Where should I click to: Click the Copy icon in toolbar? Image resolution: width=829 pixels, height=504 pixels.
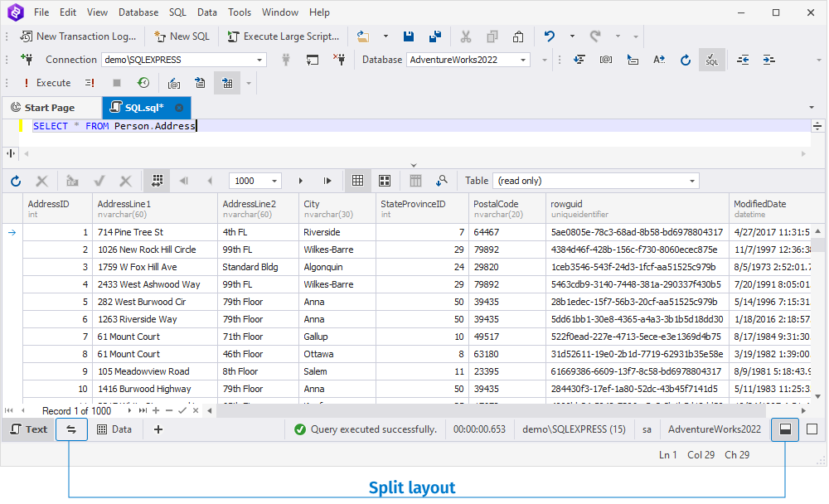(x=492, y=36)
